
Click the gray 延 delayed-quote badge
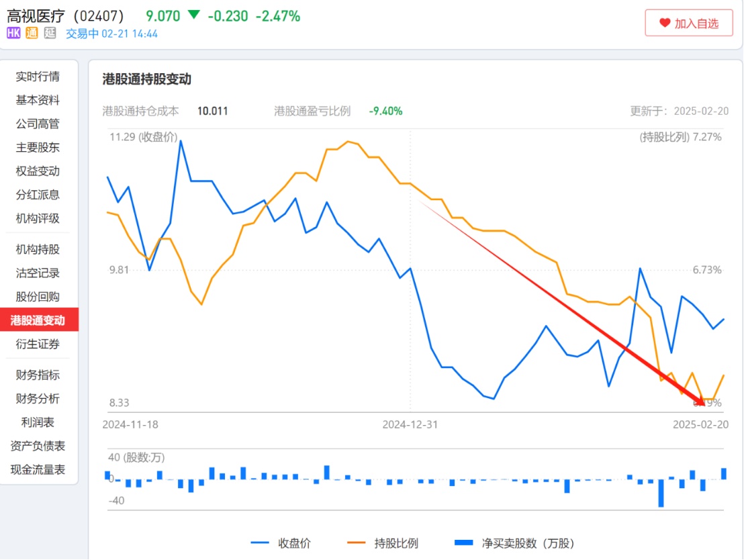click(50, 34)
